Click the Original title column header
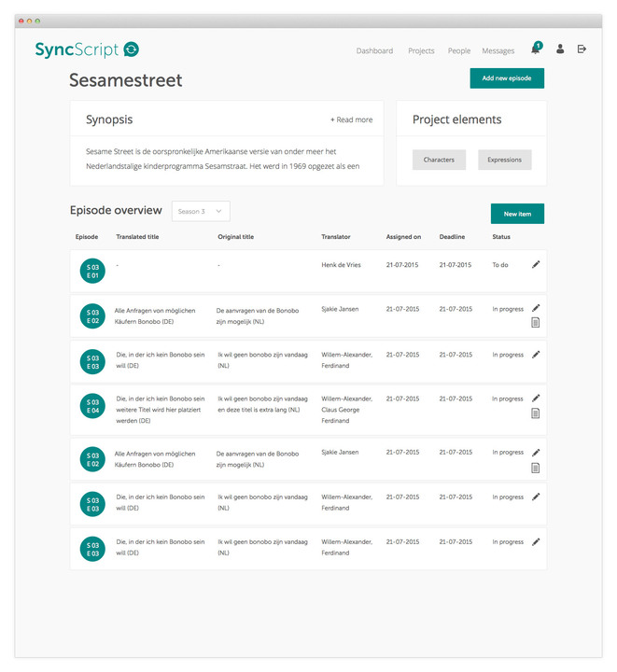The width and height of the screenshot is (617, 672). [235, 236]
